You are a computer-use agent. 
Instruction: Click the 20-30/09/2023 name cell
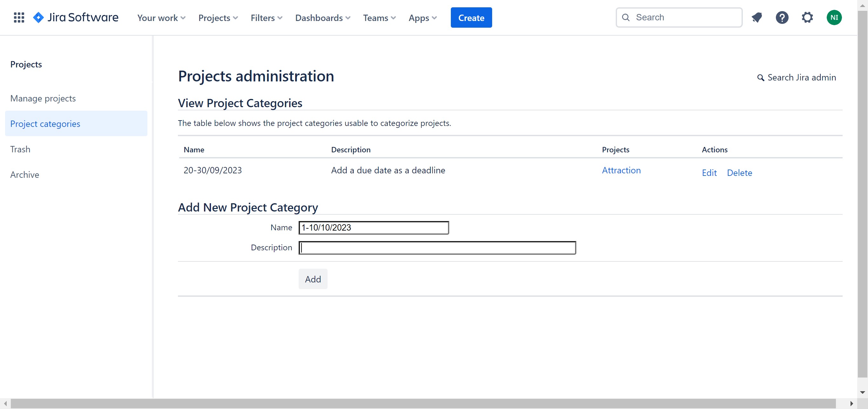213,170
